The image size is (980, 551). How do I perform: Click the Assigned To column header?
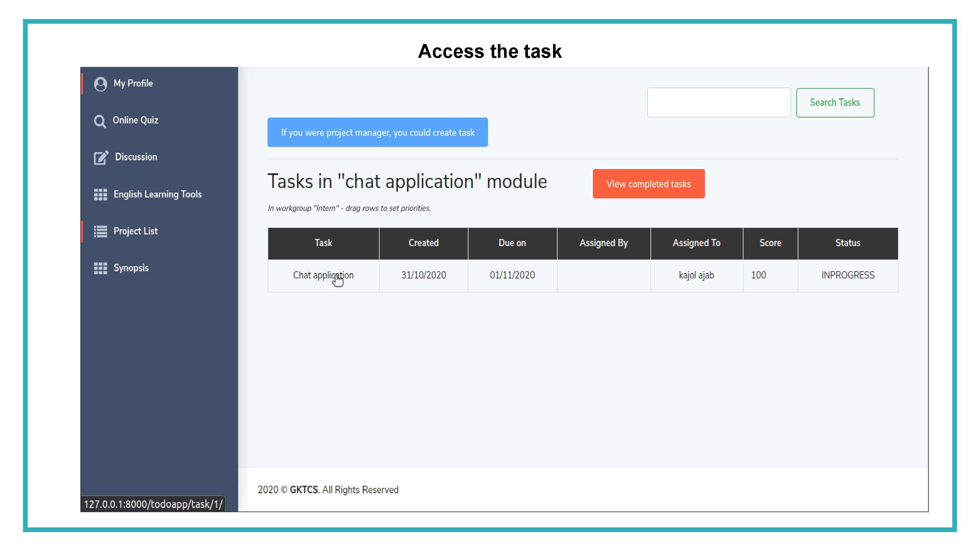click(696, 244)
